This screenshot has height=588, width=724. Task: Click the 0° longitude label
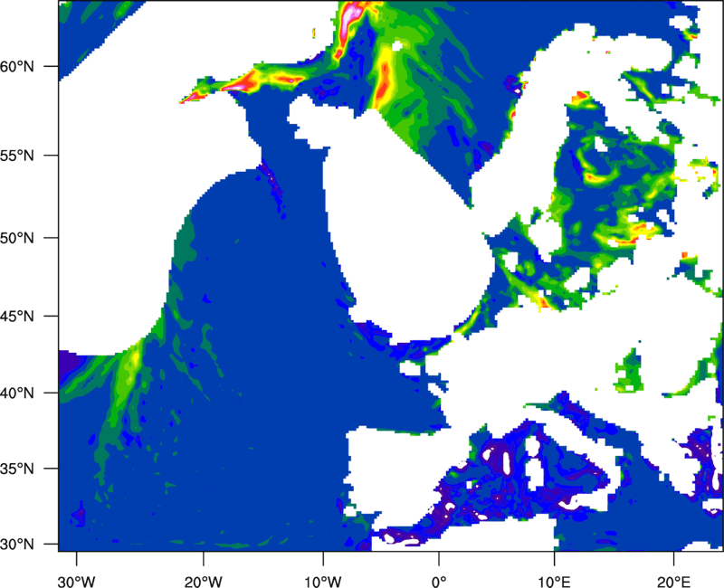point(439,582)
